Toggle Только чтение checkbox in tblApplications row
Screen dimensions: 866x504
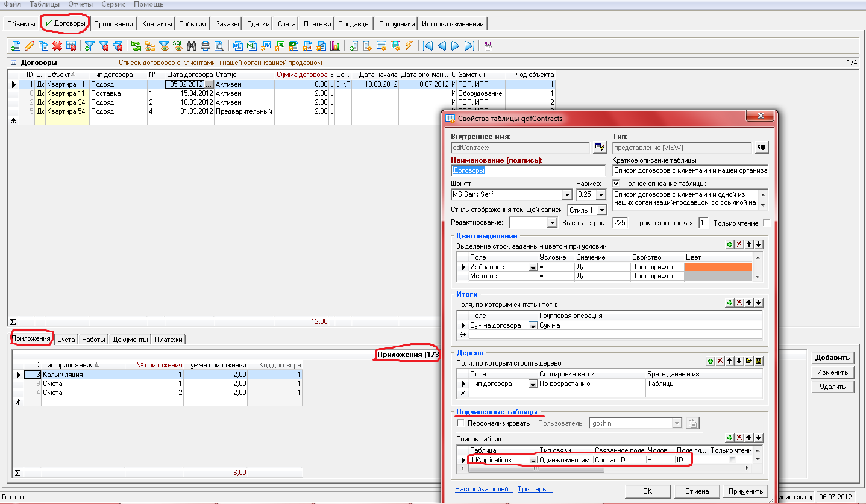pyautogui.click(x=733, y=459)
